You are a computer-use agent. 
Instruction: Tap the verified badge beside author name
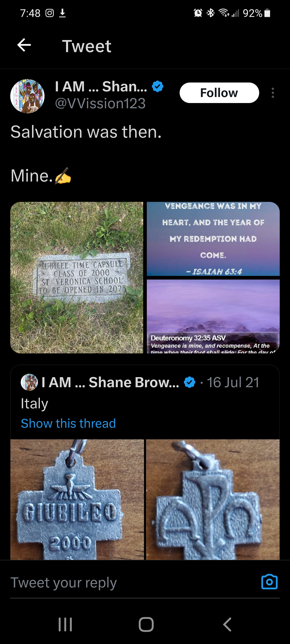point(158,87)
